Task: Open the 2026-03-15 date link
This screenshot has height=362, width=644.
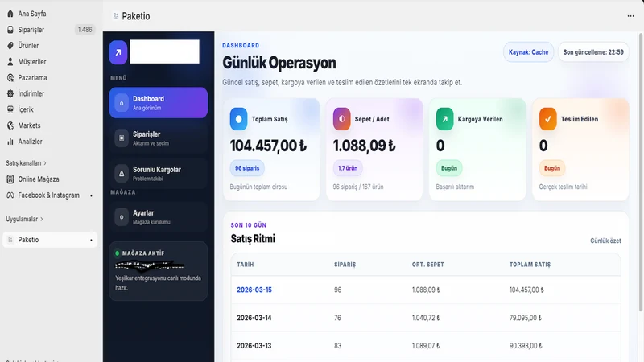Action: point(254,290)
